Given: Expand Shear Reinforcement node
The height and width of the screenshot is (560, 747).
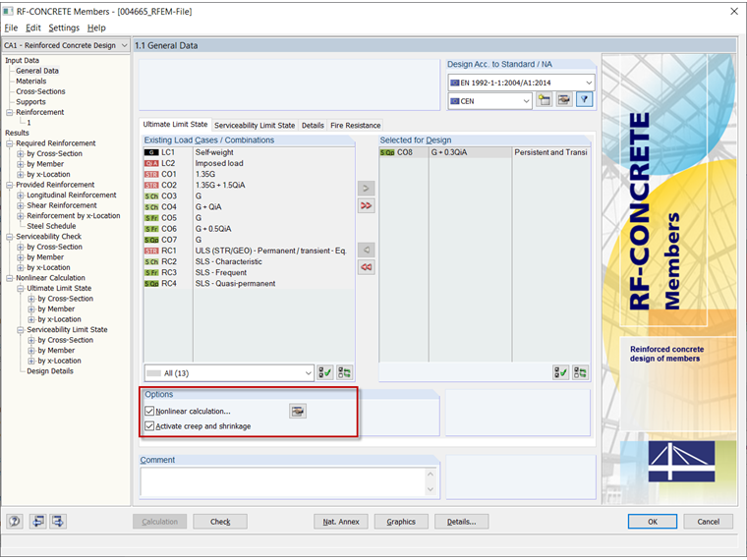Looking at the screenshot, I should [20, 205].
